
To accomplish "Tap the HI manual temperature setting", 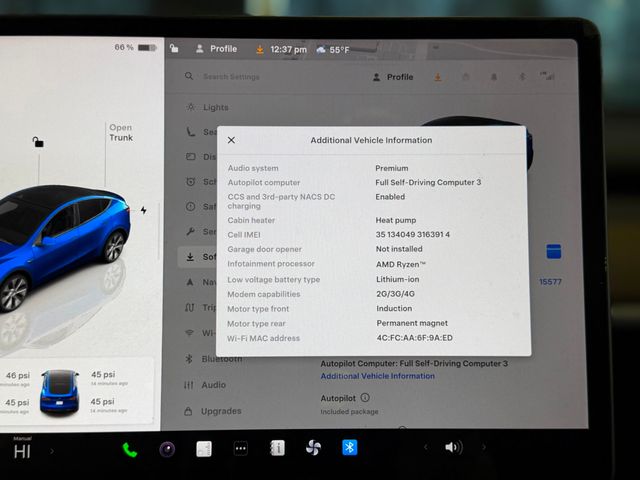I will point(22,452).
